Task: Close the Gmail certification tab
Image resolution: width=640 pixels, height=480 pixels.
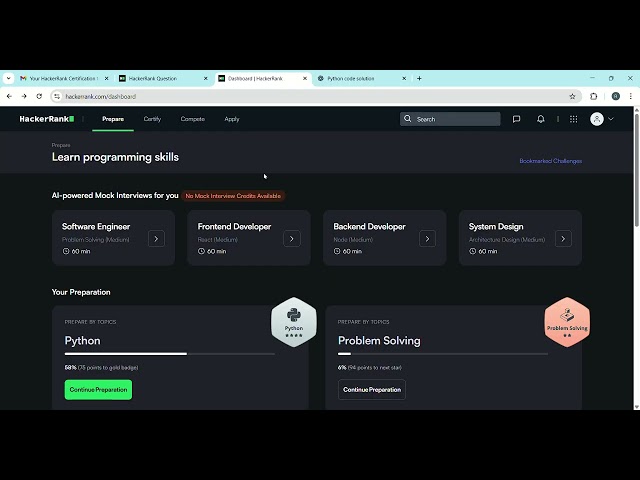Action: 107,78
